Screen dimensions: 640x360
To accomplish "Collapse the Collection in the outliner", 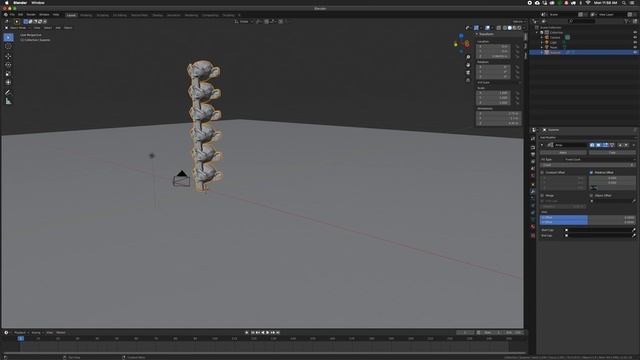I will click(x=537, y=32).
